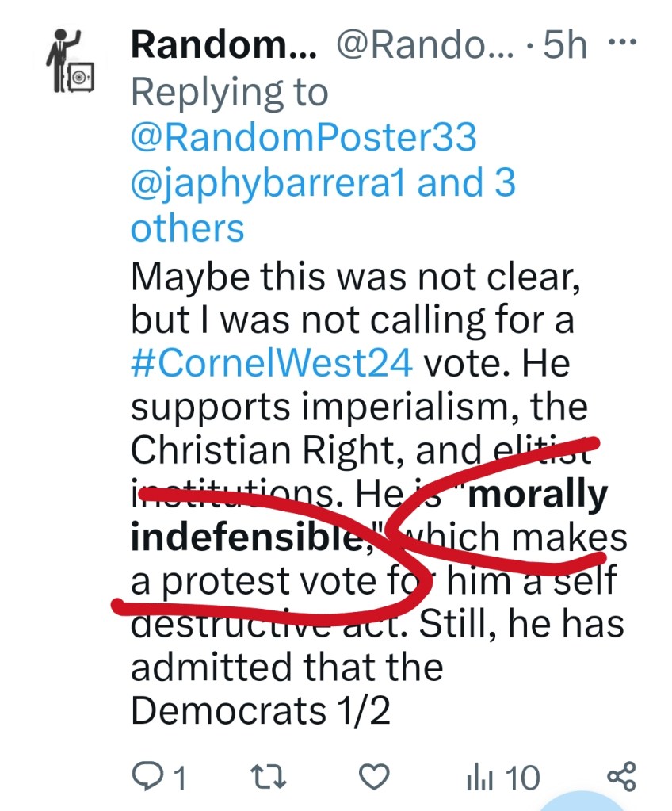Click the bold "morally indefensible" text
672x811 pixels.
click(x=537, y=495)
